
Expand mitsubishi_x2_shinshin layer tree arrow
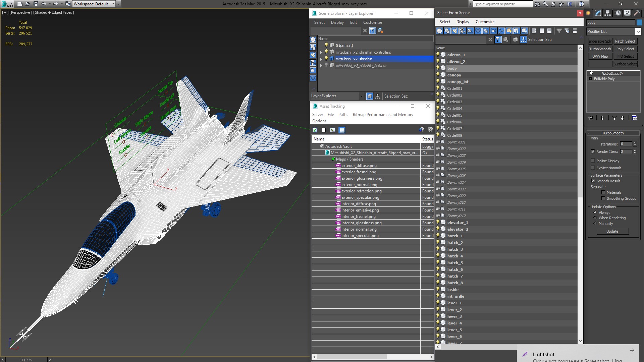pos(321,59)
